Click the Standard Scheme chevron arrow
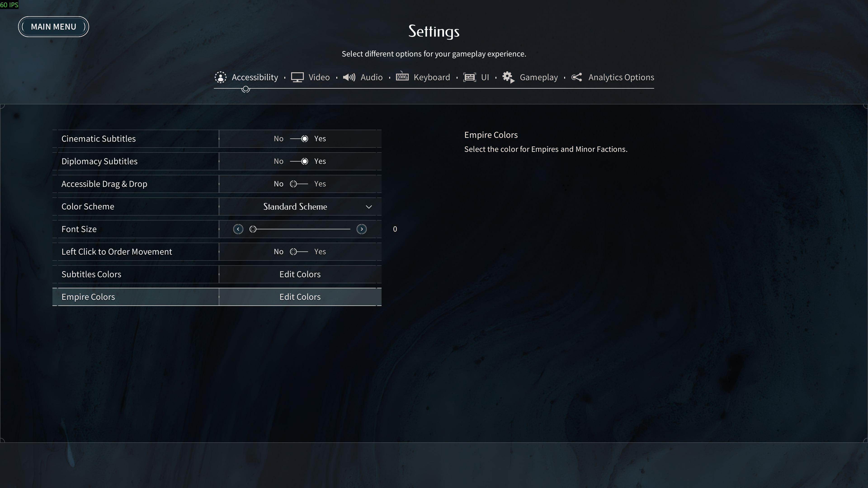The width and height of the screenshot is (868, 488). (369, 207)
